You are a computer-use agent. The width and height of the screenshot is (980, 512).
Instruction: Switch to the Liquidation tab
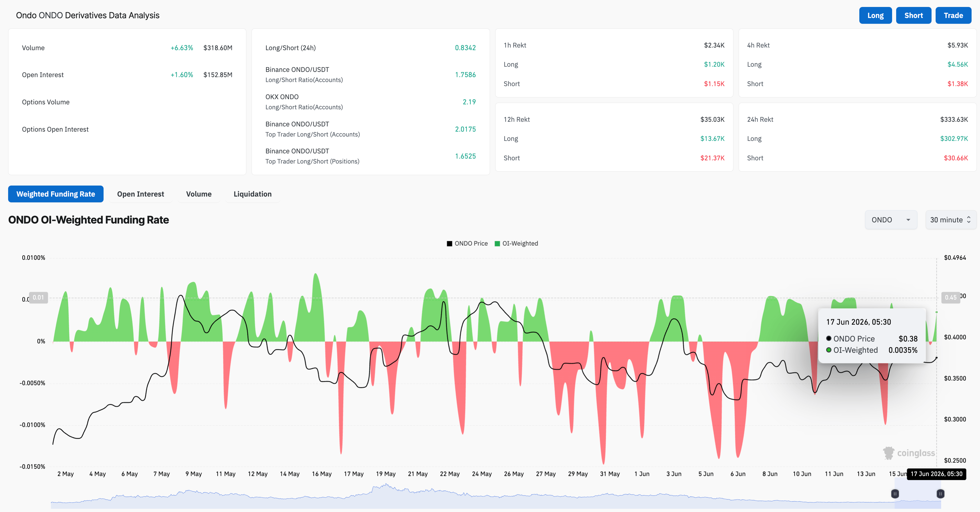coord(253,194)
